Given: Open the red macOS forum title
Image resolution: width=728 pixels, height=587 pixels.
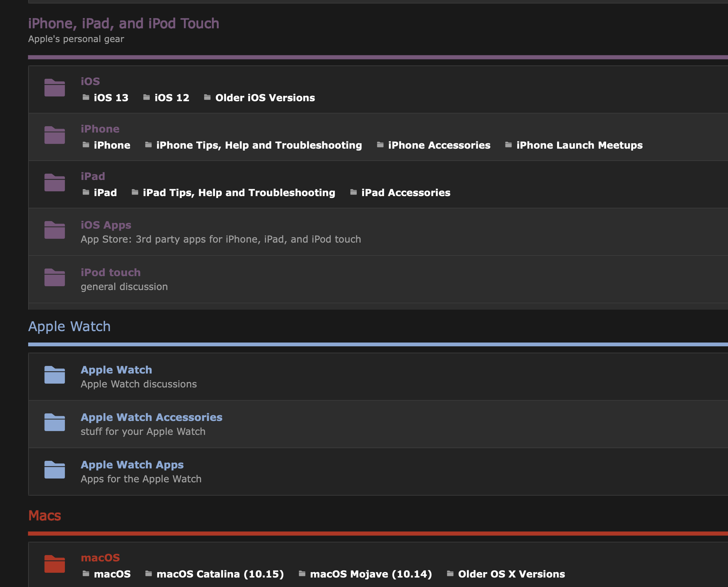Looking at the screenshot, I should (x=101, y=558).
